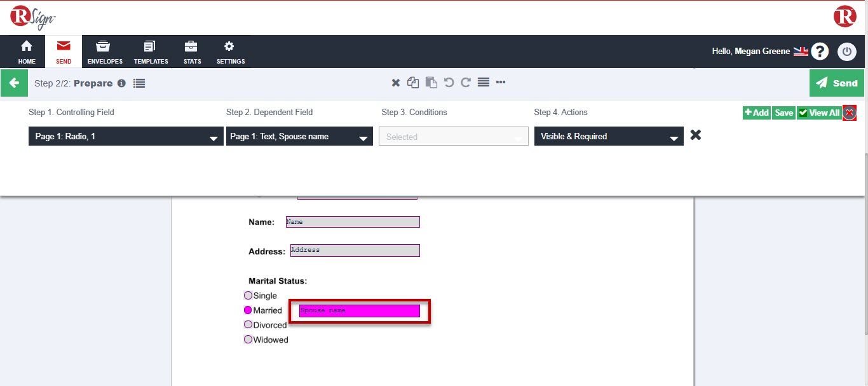
Task: Open the more options ellipsis menu
Action: [501, 82]
